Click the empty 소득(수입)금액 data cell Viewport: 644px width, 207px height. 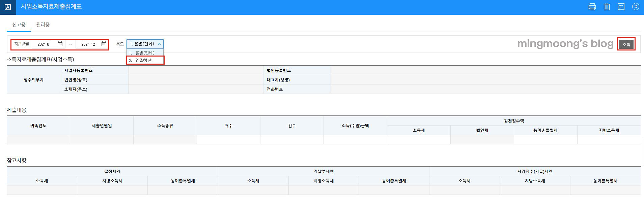tap(355, 139)
